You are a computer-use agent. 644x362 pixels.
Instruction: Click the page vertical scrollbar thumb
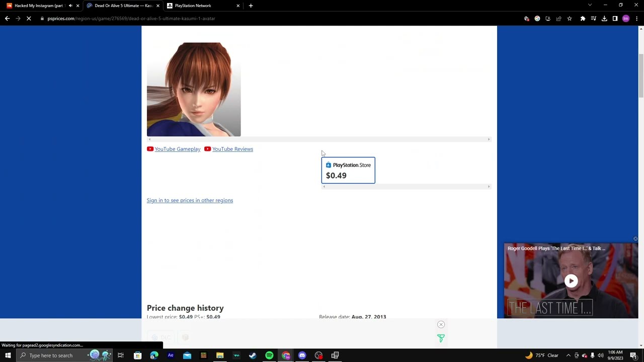[641, 75]
